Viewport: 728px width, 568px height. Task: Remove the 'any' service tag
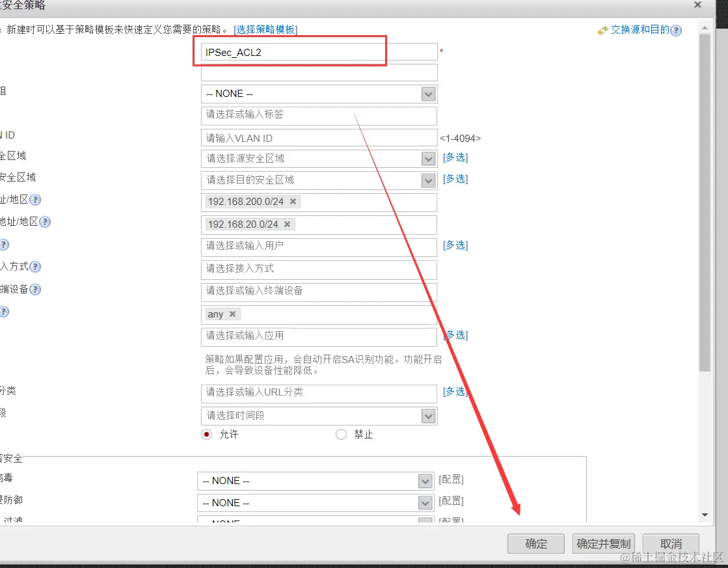click(233, 314)
